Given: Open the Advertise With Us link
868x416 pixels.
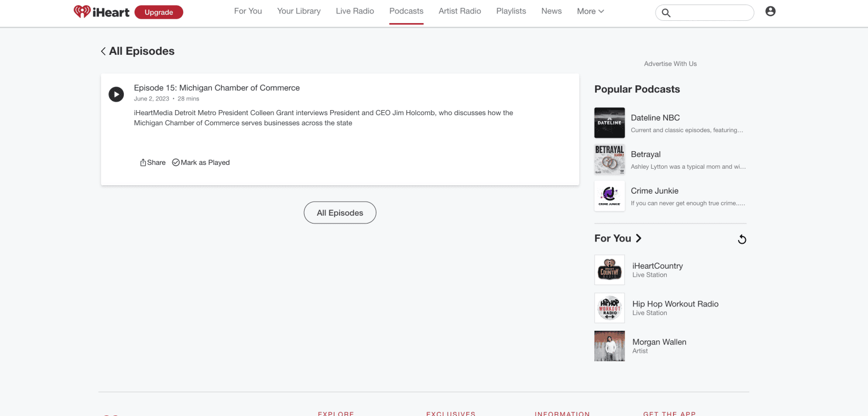Looking at the screenshot, I should click(670, 64).
